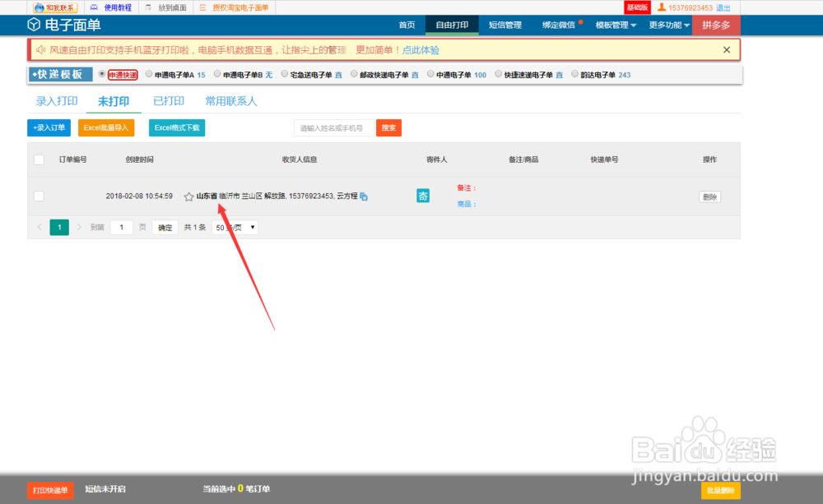Select the 韵达电子单 radio option
823x504 pixels.
[574, 75]
